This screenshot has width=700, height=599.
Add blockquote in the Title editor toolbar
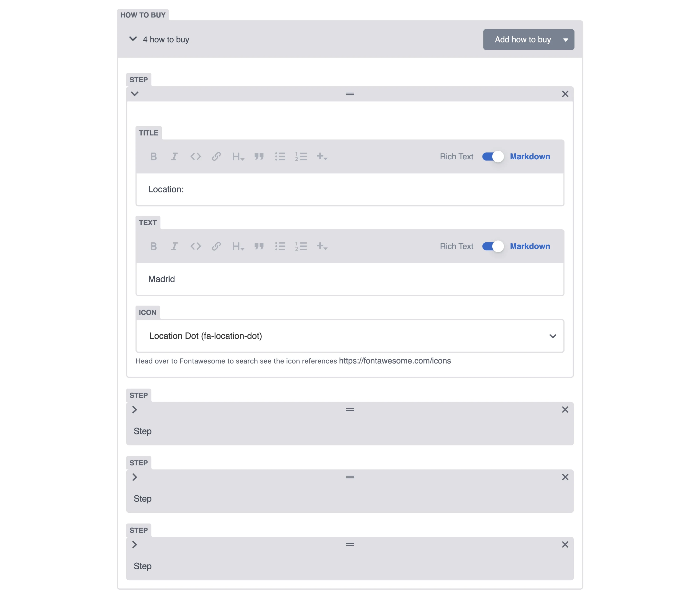tap(259, 156)
